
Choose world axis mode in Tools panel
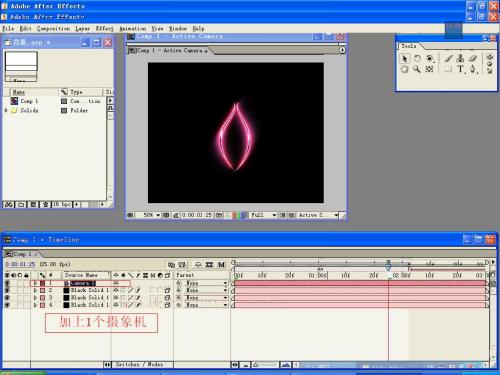point(490,64)
